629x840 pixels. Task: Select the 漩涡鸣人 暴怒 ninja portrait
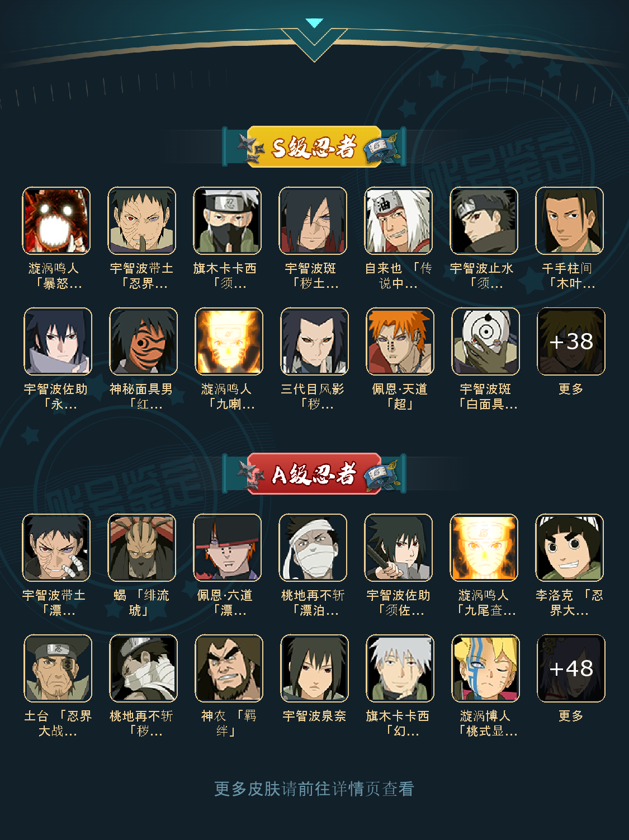pos(56,221)
